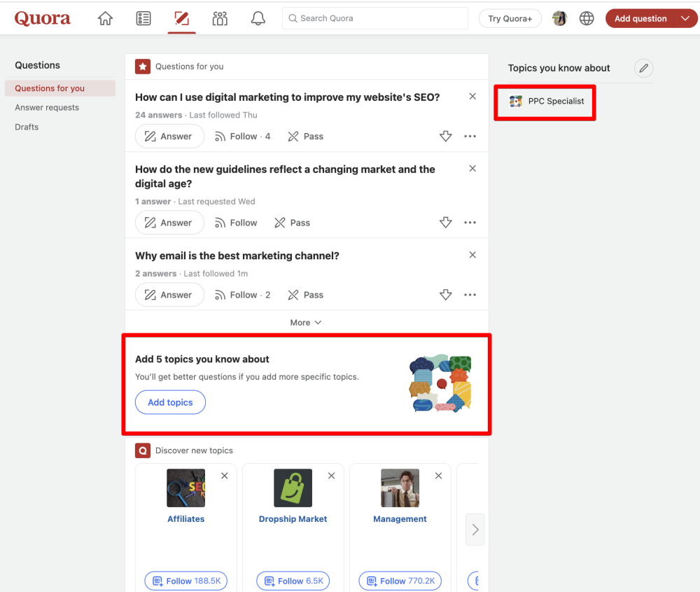This screenshot has height=592, width=700.
Task: Dismiss the email marketing channel question
Action: coord(472,255)
